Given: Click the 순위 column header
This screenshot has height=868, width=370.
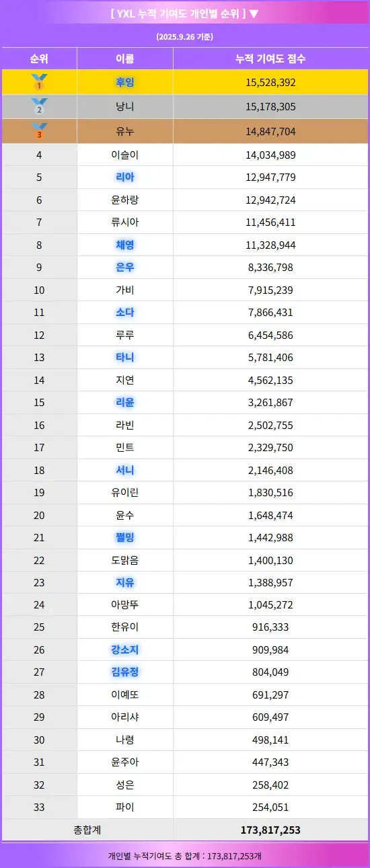Looking at the screenshot, I should [x=39, y=58].
